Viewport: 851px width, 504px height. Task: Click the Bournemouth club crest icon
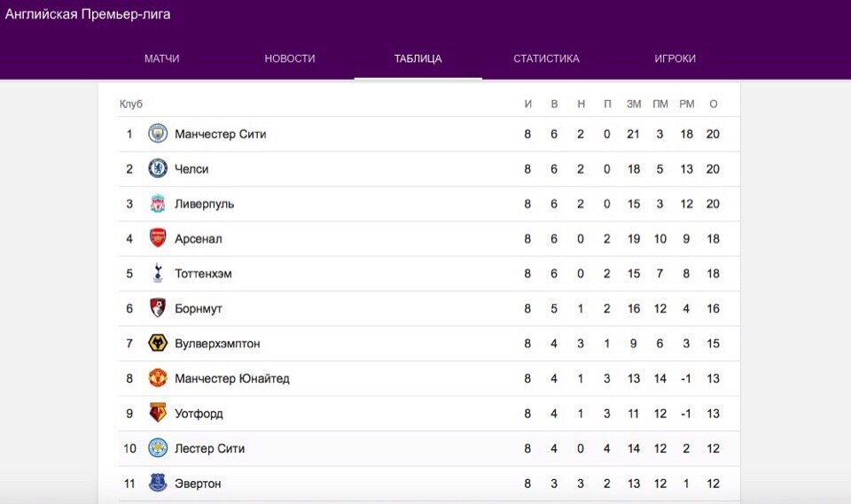point(158,308)
